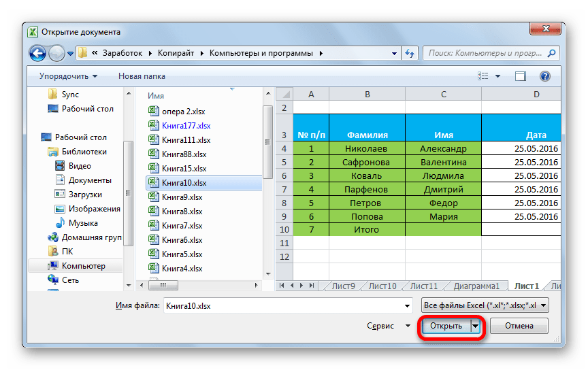Expand the address bar history dropdown
Image resolution: width=588 pixels, height=370 pixels.
coord(394,54)
